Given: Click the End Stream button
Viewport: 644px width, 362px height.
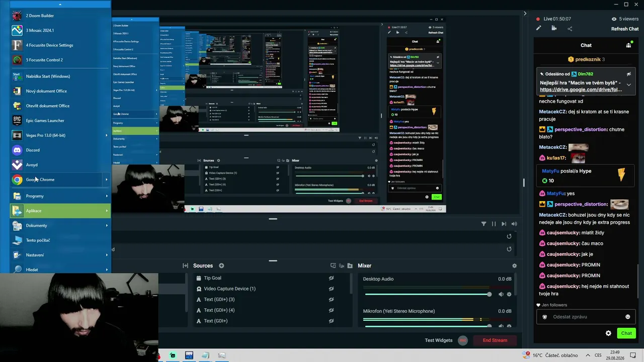Looking at the screenshot, I should tap(495, 340).
